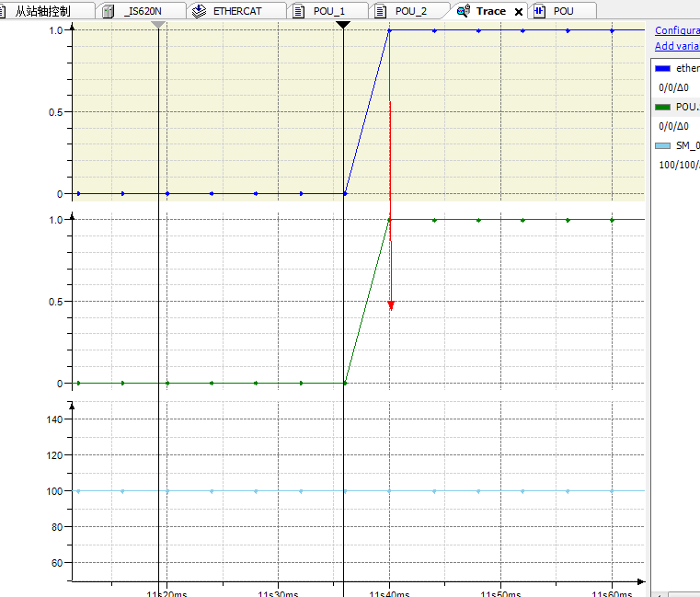Click the 0/0/Δ0 value under POU
700x597 pixels.
click(x=673, y=126)
